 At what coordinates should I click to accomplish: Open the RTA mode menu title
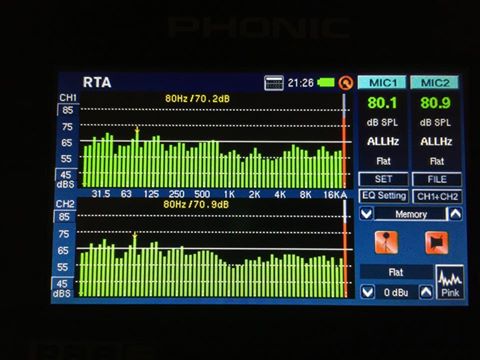pyautogui.click(x=97, y=82)
